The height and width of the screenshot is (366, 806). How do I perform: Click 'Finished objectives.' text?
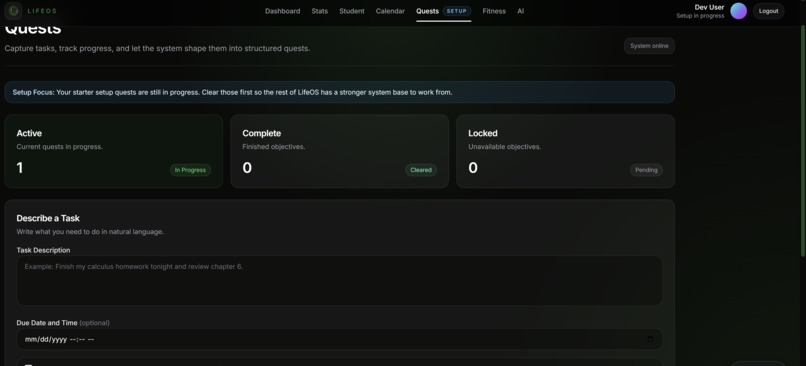tap(273, 147)
